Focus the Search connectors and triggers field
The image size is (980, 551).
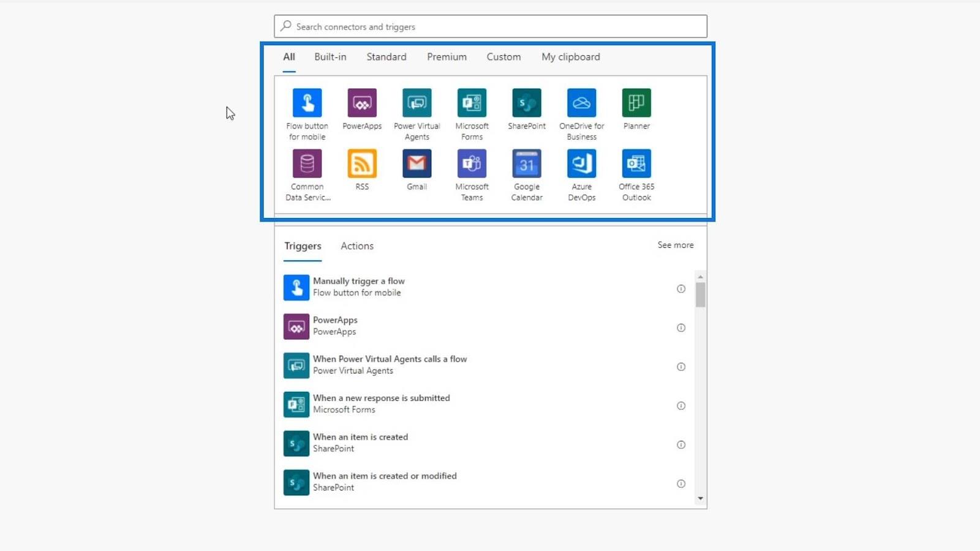(x=491, y=26)
